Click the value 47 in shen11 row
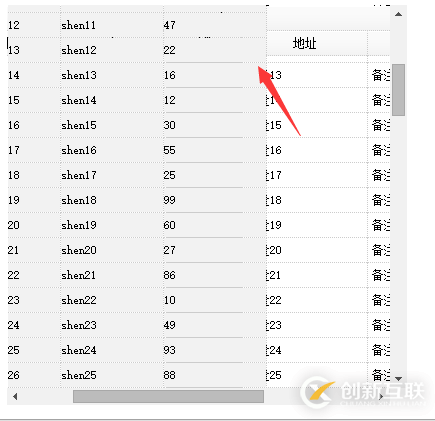 (169, 25)
